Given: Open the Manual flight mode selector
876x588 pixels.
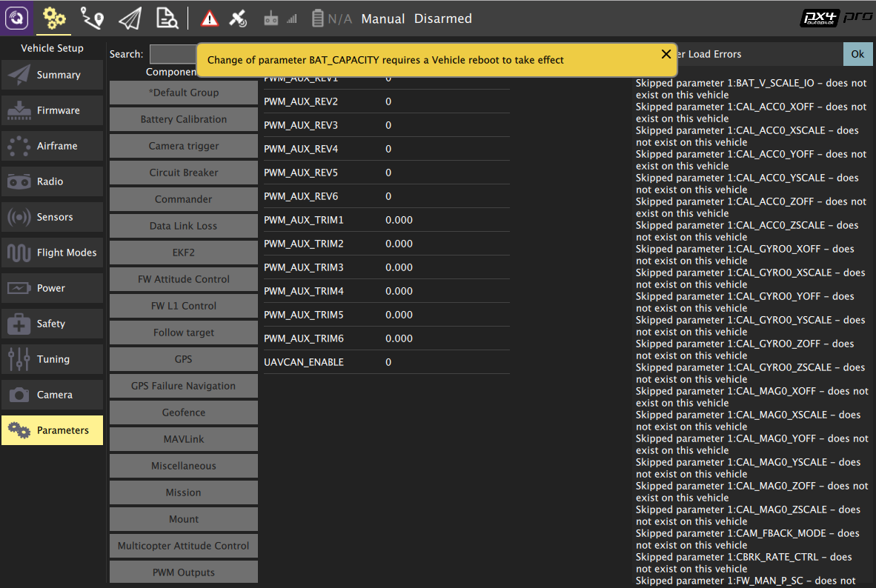Looking at the screenshot, I should tap(382, 19).
